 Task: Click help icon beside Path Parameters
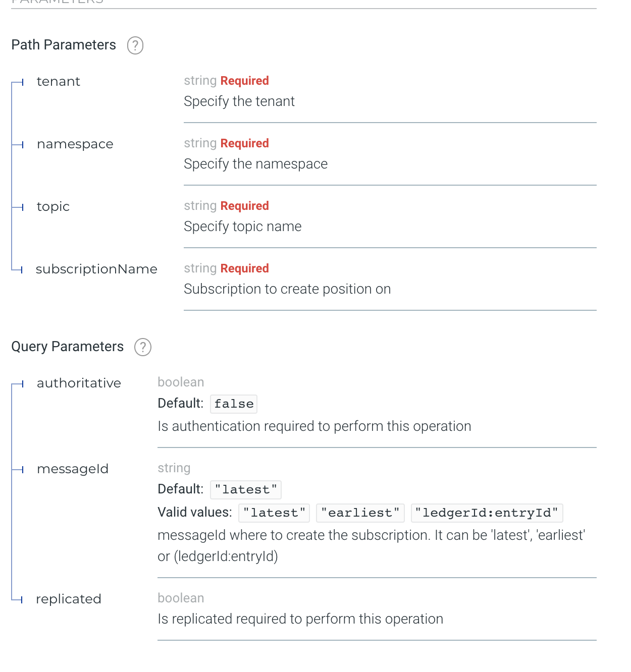(135, 45)
